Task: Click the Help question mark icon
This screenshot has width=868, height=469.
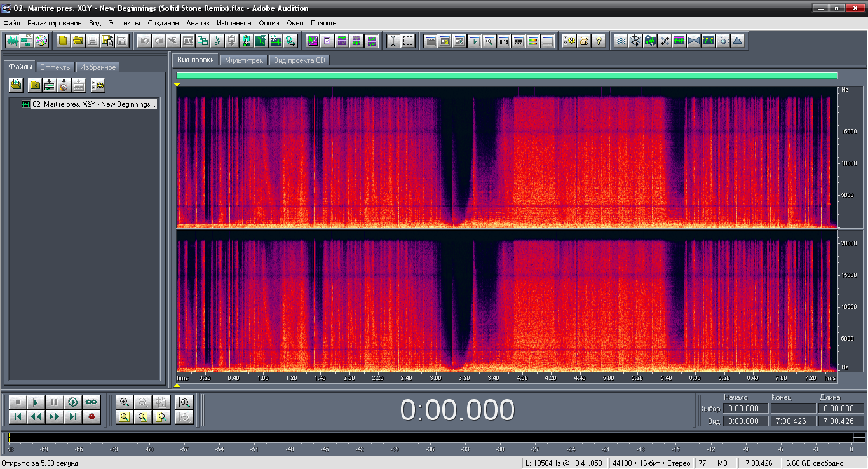Action: tap(599, 41)
